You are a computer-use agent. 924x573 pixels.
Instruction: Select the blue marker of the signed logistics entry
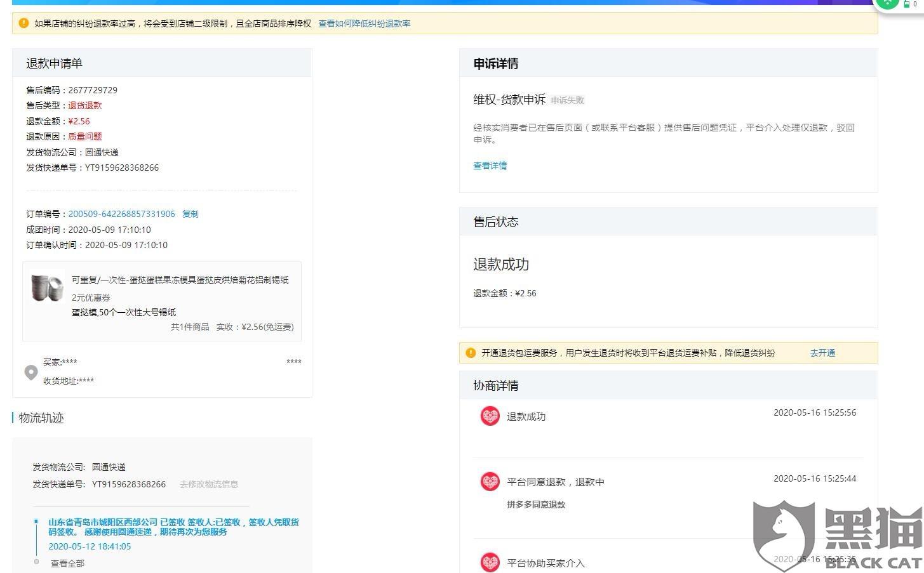tap(36, 522)
